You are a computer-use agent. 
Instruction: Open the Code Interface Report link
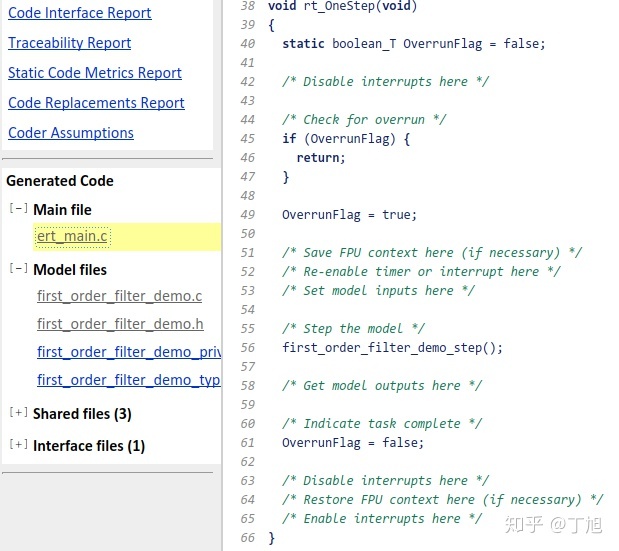pyautogui.click(x=80, y=13)
